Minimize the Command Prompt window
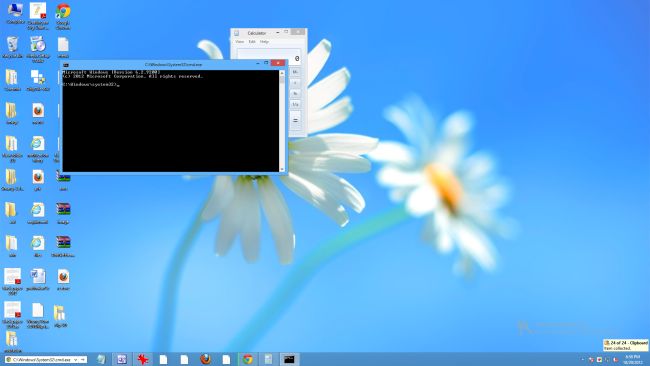Screen dimensions: 650x366 tap(258, 63)
